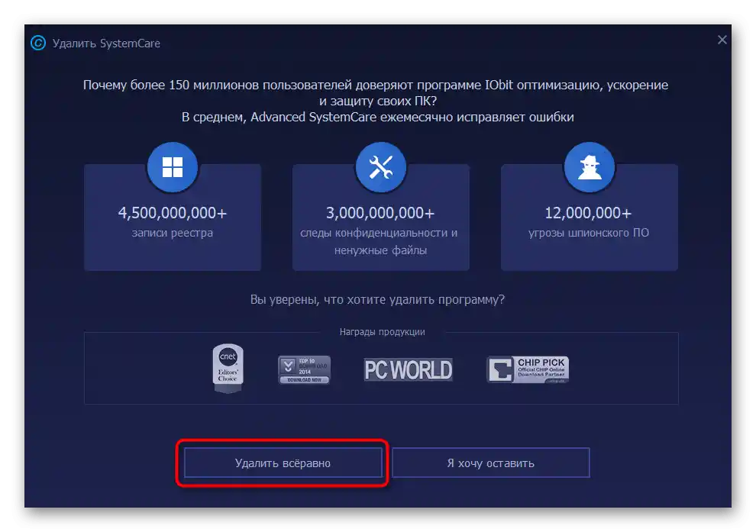The height and width of the screenshot is (532, 756).
Task: Click the Top 10 Download 2014 badge
Action: (304, 369)
